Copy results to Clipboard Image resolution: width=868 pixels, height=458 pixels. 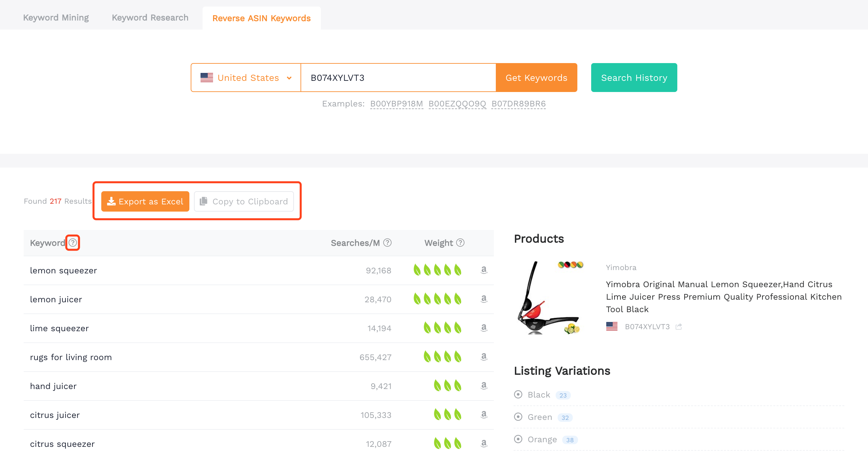tap(244, 201)
